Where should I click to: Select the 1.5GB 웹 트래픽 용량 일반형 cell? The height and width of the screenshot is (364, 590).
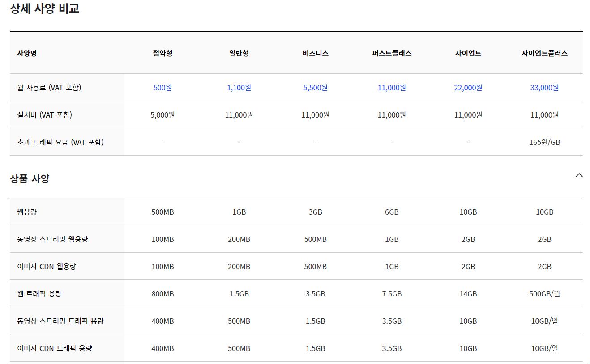(x=239, y=294)
